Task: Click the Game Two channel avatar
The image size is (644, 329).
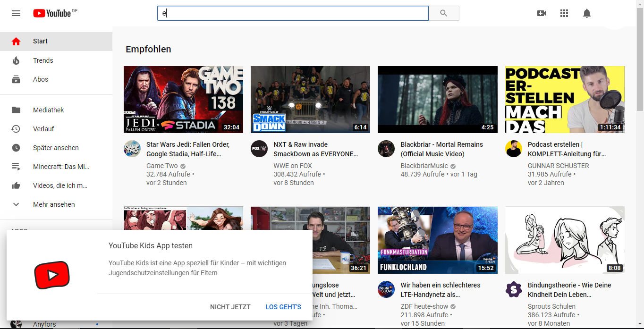Action: (x=132, y=149)
